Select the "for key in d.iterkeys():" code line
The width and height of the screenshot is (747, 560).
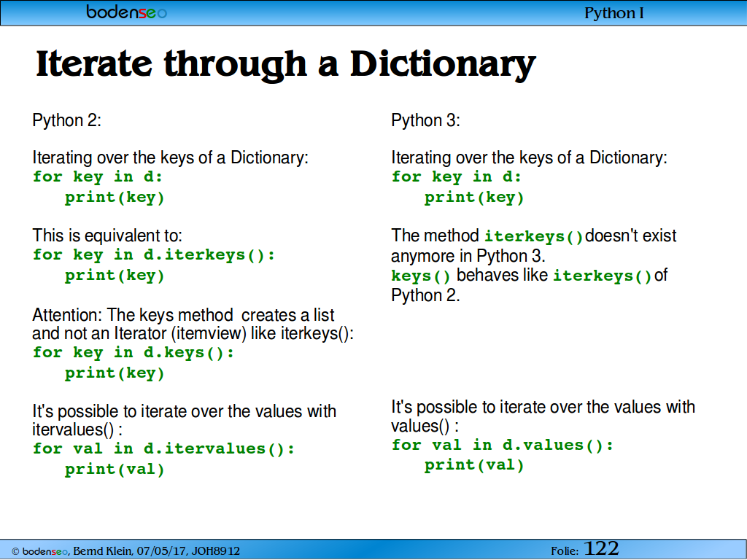point(154,255)
